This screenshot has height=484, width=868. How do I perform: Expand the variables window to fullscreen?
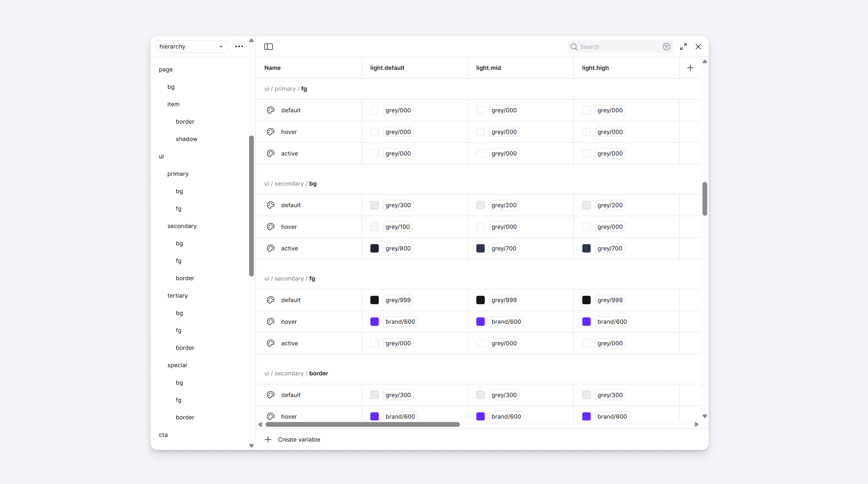click(x=683, y=46)
